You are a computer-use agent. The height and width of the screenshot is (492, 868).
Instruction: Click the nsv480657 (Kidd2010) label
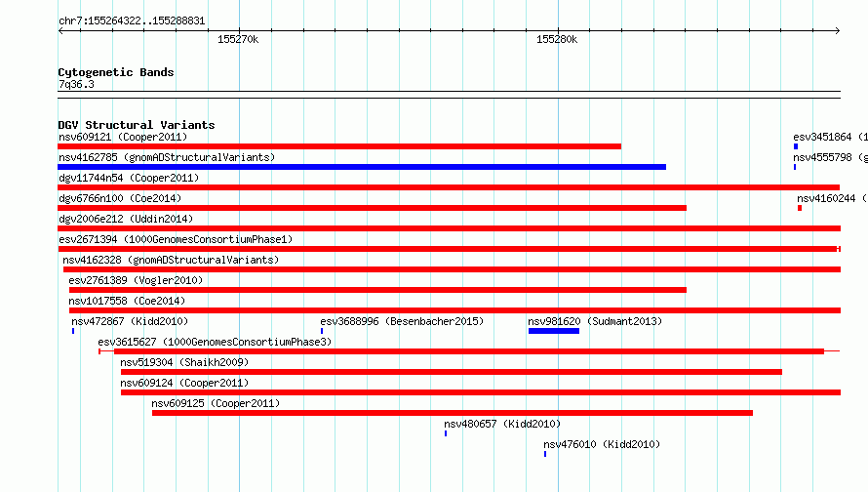[x=502, y=424]
